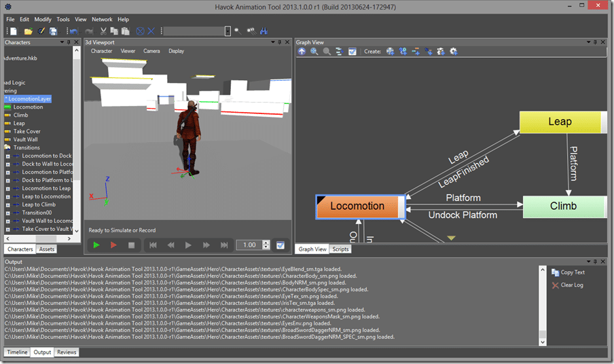
Task: Click the Graph View layout arrange icon
Action: pyautogui.click(x=340, y=52)
